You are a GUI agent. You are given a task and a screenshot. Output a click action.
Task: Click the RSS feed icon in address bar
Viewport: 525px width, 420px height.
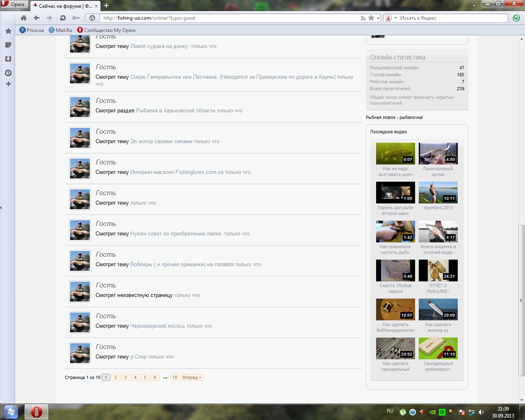[363, 18]
